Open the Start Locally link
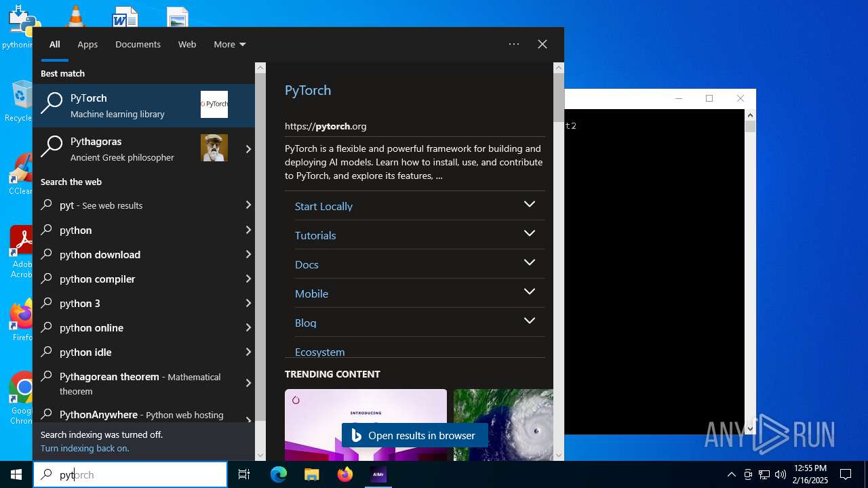Image resolution: width=868 pixels, height=488 pixels. 323,206
